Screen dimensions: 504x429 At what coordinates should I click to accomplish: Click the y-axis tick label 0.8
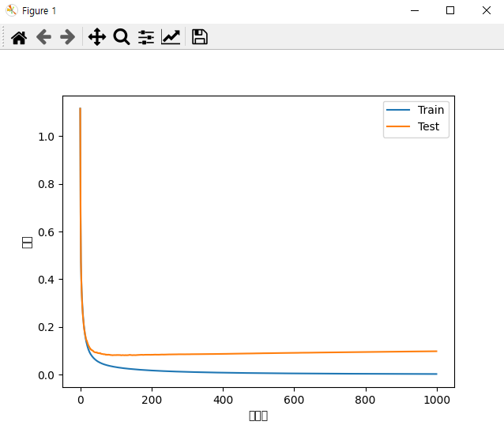point(46,184)
